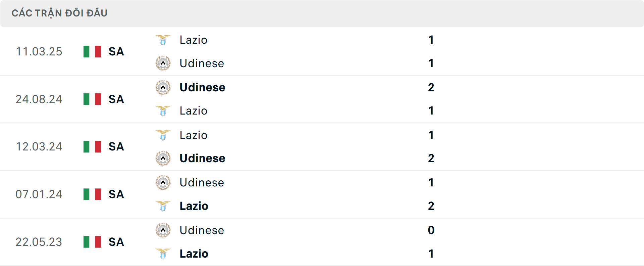Select the date 07.01.24
This screenshot has height=266, width=644.
click(x=39, y=194)
